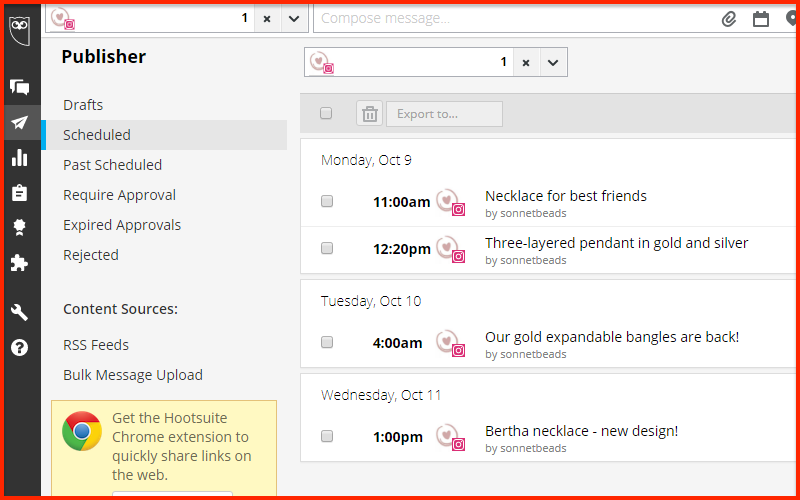Open the Assignments clipboard icon in sidebar

pyautogui.click(x=19, y=193)
